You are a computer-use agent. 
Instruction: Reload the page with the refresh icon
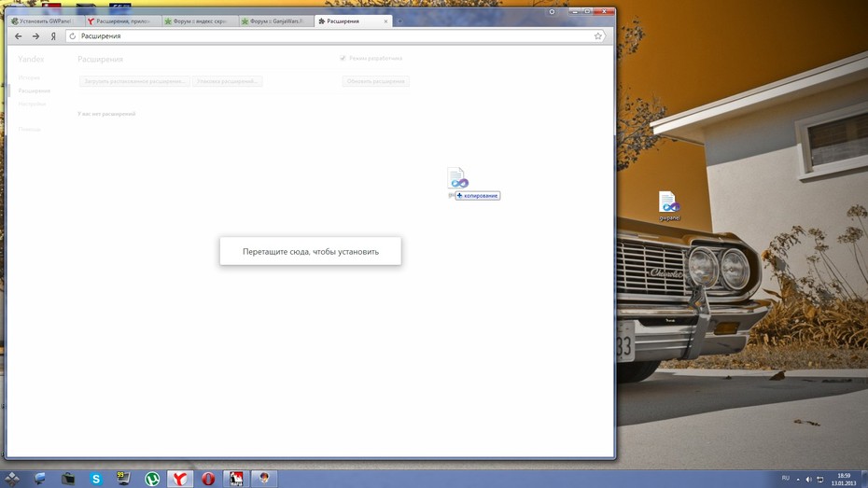(x=73, y=36)
